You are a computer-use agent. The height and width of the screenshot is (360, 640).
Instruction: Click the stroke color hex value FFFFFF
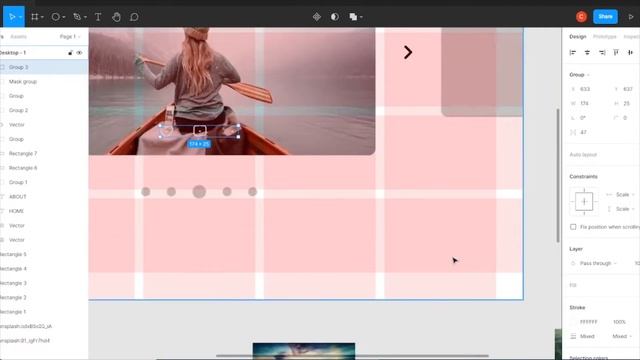[x=589, y=322]
